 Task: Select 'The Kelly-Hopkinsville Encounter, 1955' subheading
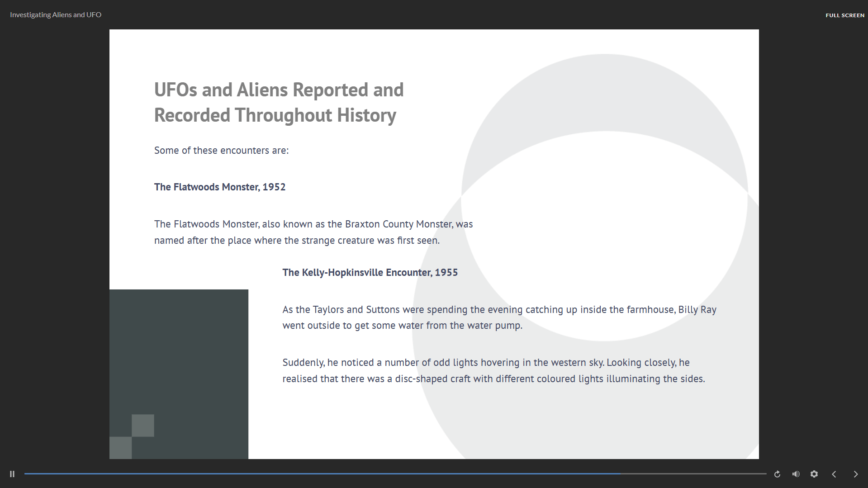tap(370, 272)
